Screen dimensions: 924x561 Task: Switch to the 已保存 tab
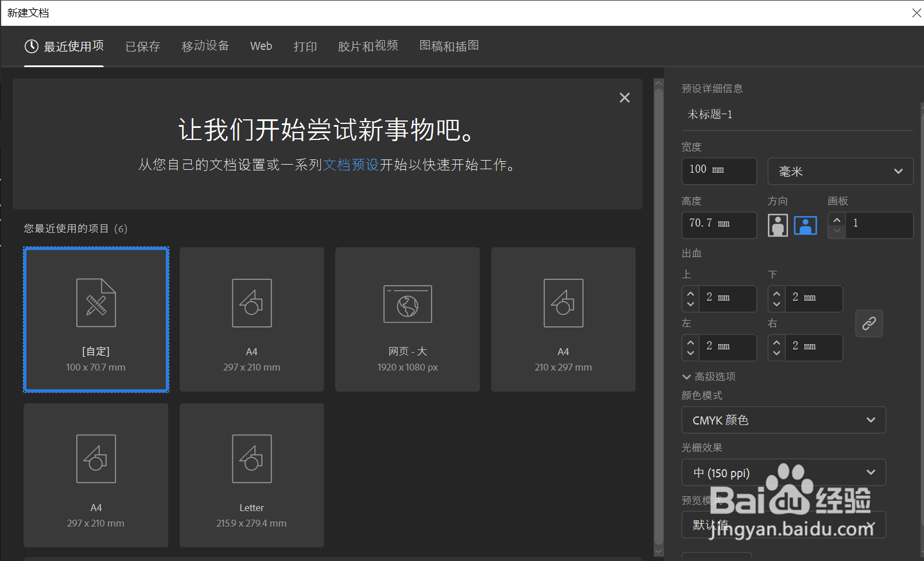pyautogui.click(x=143, y=46)
